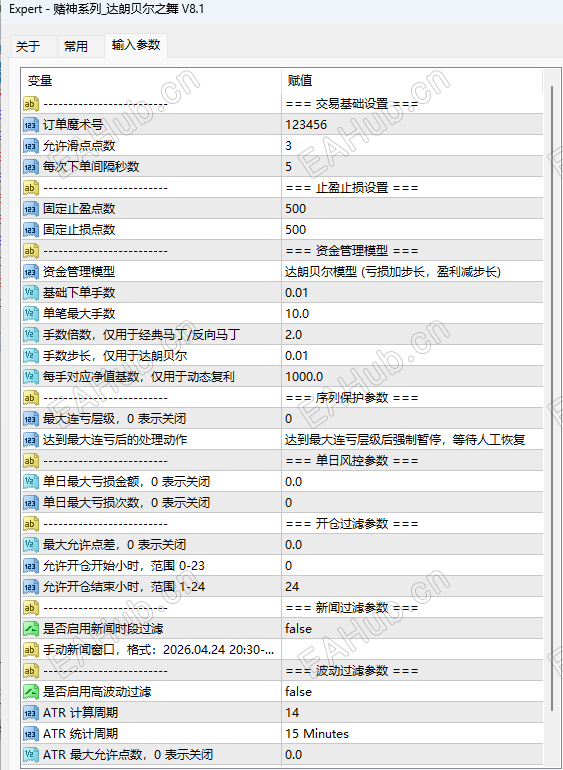Click the integer icon beside 固定止损点数

tap(30, 230)
